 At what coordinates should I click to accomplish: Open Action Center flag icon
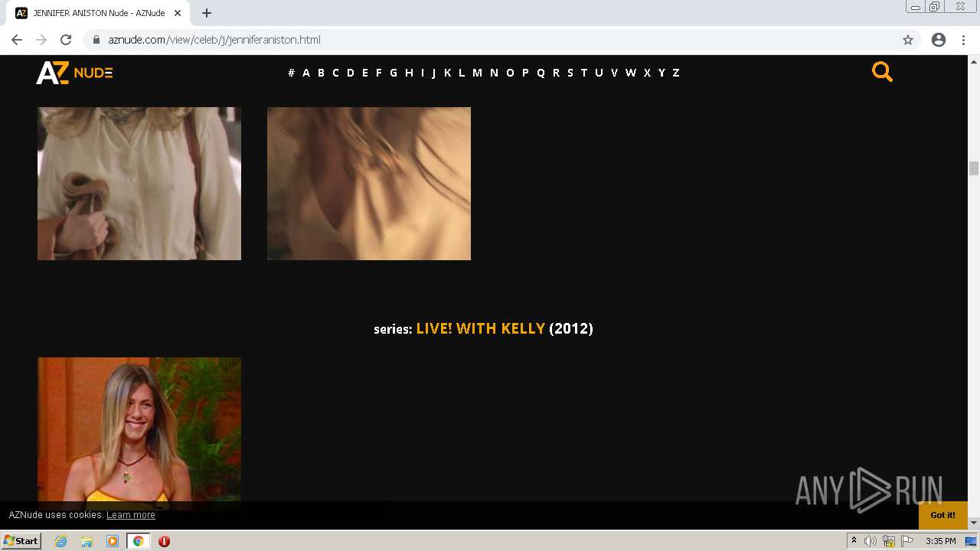pos(907,541)
